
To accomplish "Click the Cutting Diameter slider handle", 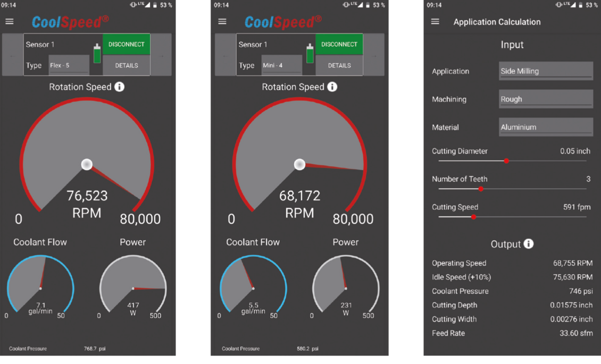I will click(506, 160).
